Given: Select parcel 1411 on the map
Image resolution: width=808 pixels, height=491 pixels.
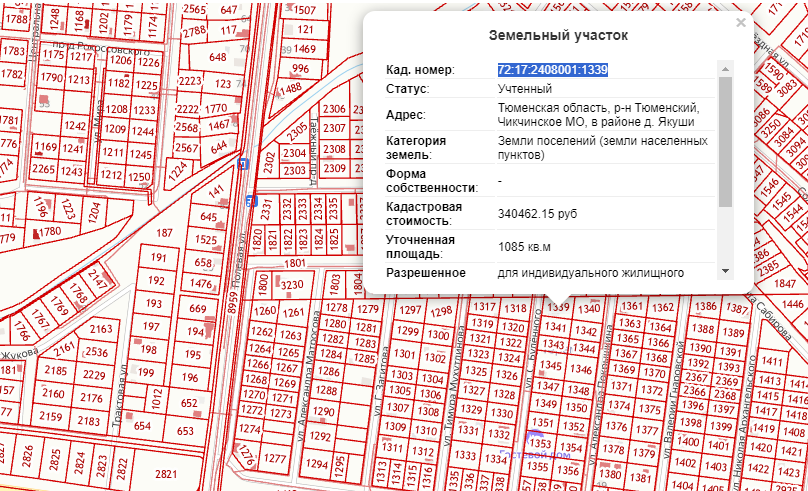Looking at the screenshot, I should pyautogui.click(x=771, y=361).
